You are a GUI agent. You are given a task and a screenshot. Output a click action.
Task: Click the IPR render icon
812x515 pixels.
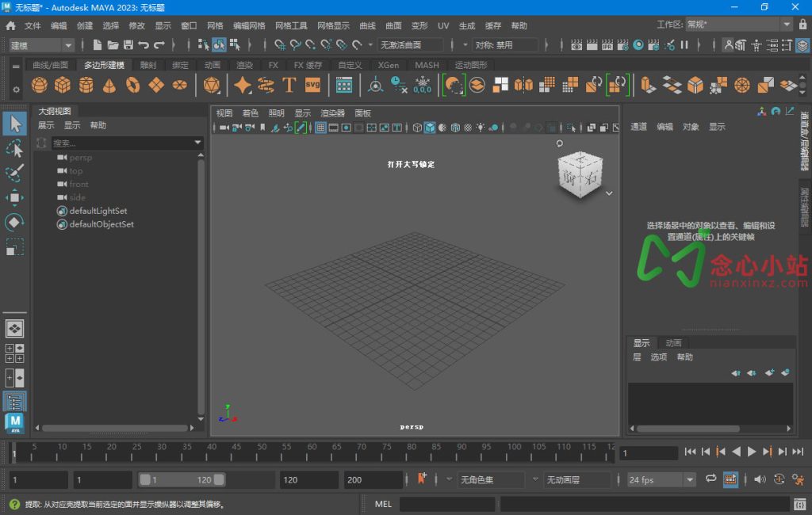coord(607,45)
